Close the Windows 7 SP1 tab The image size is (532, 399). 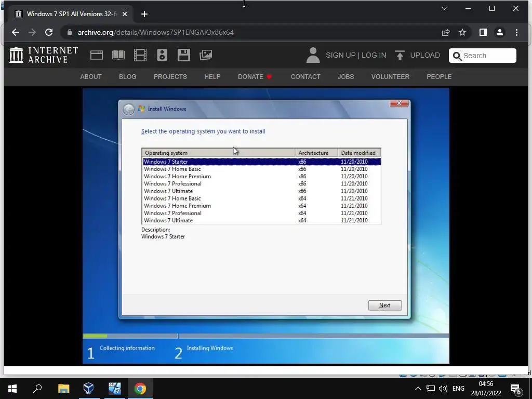click(125, 14)
